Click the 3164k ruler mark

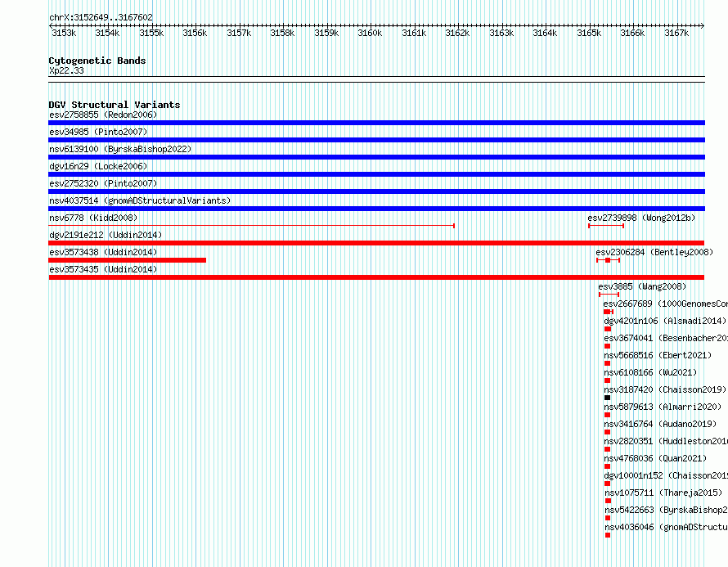pyautogui.click(x=545, y=33)
